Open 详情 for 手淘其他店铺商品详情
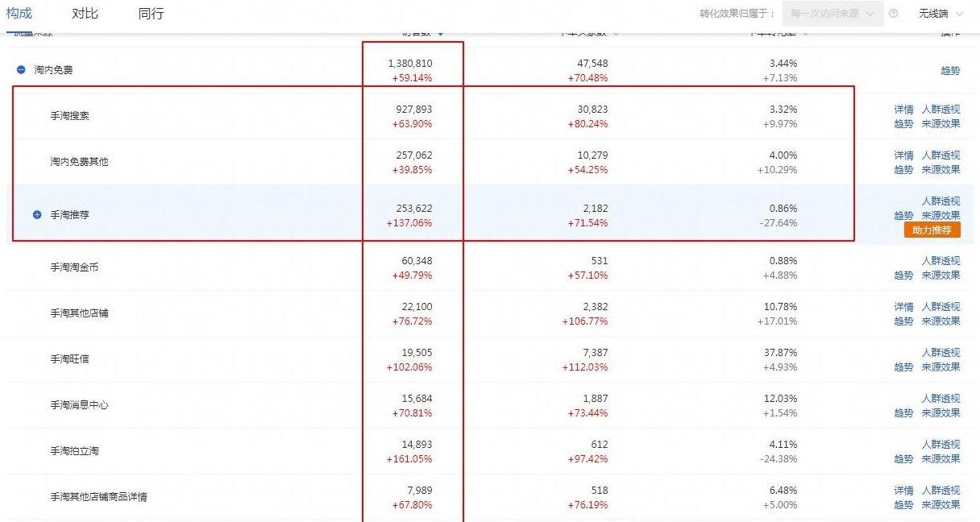This screenshot has width=980, height=522. point(903,491)
